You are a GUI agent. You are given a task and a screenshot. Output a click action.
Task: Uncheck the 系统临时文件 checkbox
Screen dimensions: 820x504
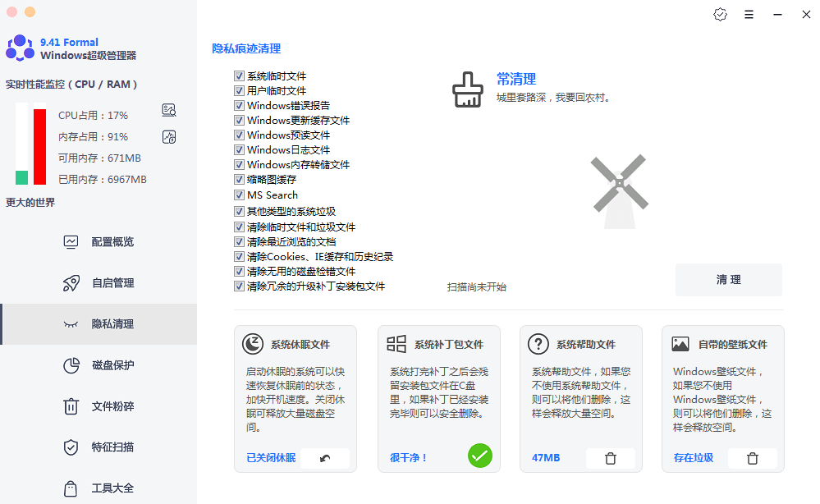(240, 76)
